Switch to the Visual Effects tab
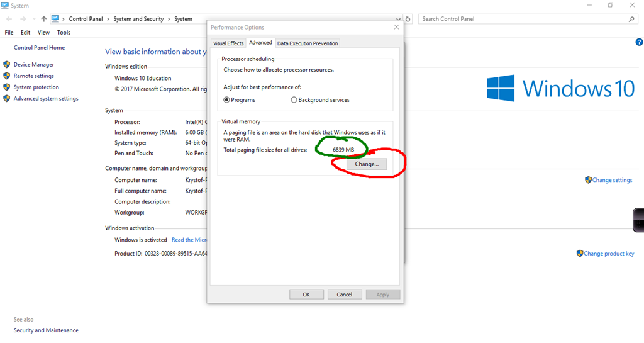This screenshot has height=343, width=644. pos(228,43)
